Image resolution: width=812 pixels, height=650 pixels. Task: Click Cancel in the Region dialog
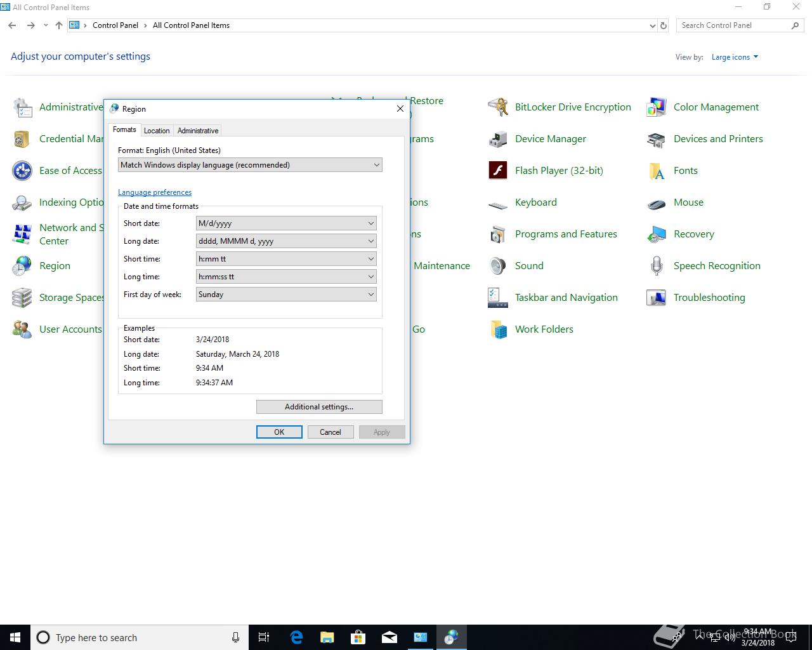(331, 432)
